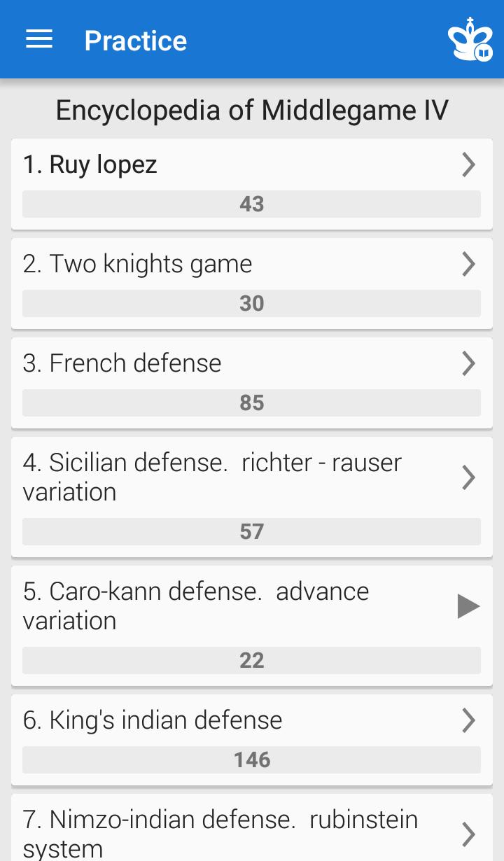
Task: Select Sicilian defense richter-rauser variation
Action: [211, 477]
